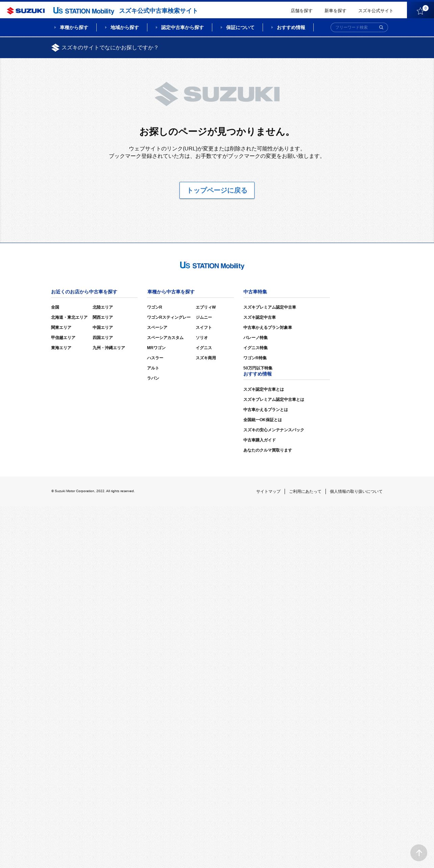Open スズキ商用 link
434x868 pixels.
point(206,358)
